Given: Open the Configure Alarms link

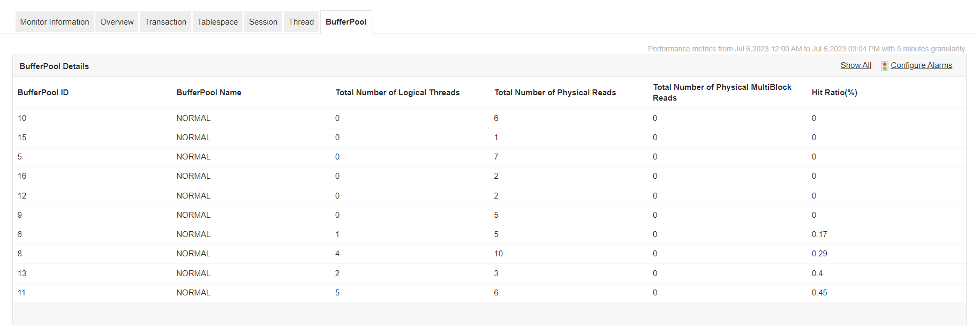Looking at the screenshot, I should tap(921, 65).
